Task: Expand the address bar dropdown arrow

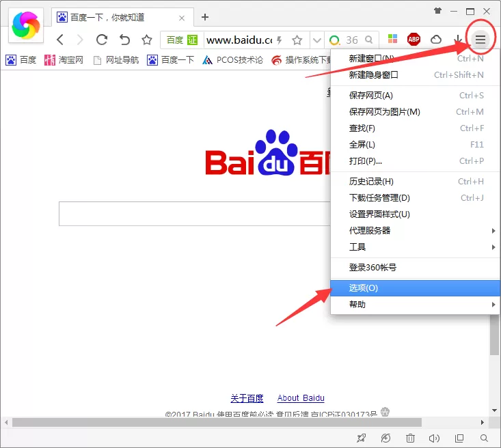Action: coord(316,40)
